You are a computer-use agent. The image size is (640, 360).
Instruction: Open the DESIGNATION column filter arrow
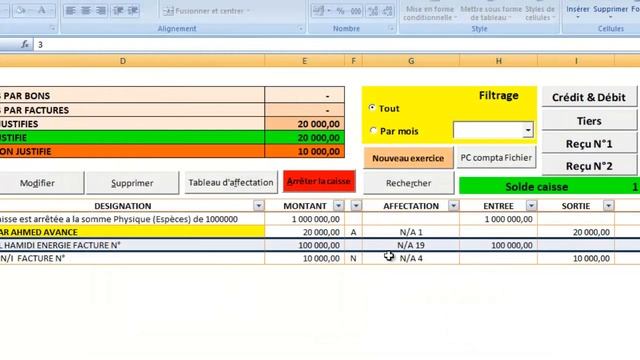(x=258, y=206)
